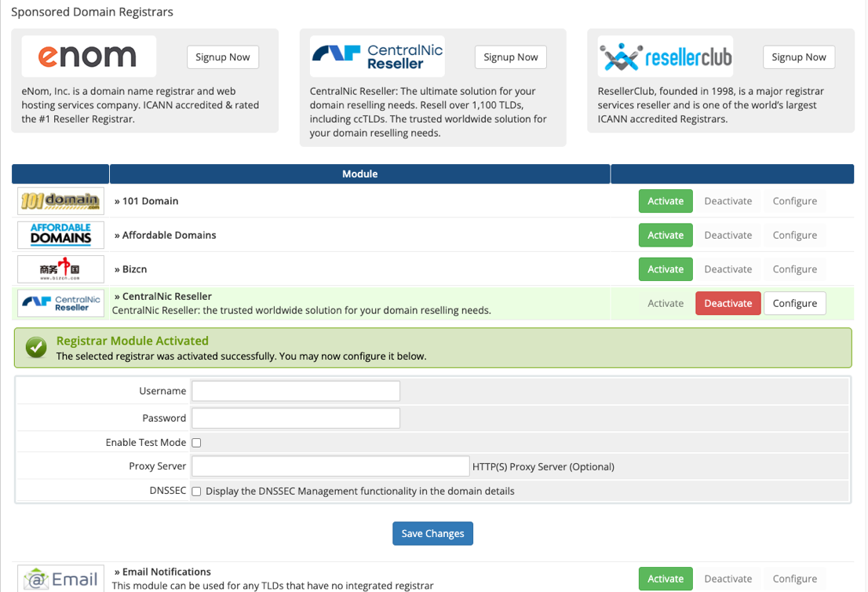Focus the Proxy Server input field
The image size is (868, 592).
pos(330,466)
